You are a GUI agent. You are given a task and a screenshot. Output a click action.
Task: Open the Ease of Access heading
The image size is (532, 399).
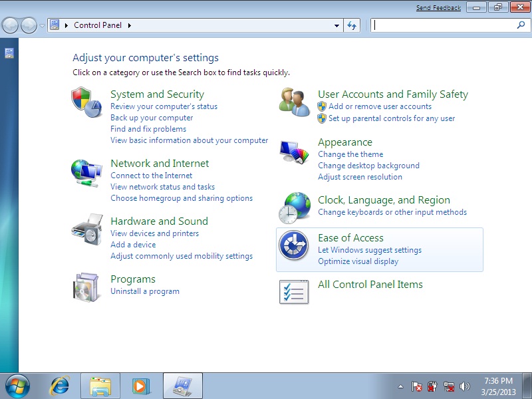[350, 237]
